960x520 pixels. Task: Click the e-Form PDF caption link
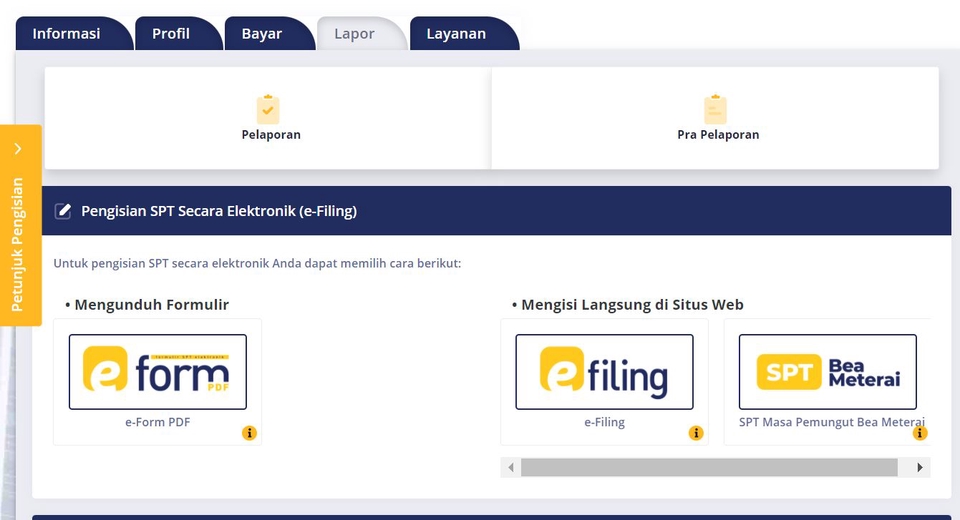[x=158, y=422]
